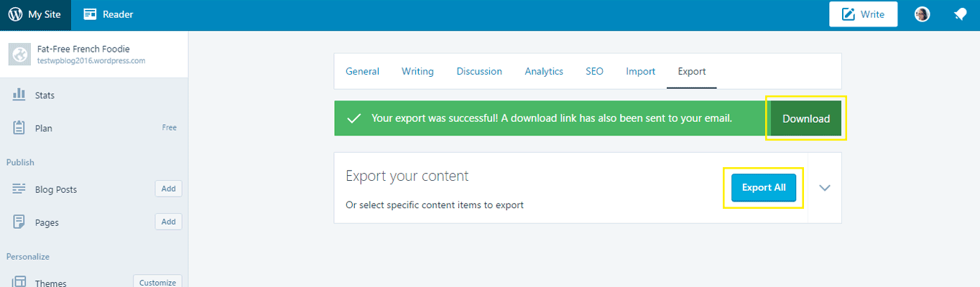The width and height of the screenshot is (980, 287).
Task: Click the Plan clipboard icon
Action: coord(19,128)
